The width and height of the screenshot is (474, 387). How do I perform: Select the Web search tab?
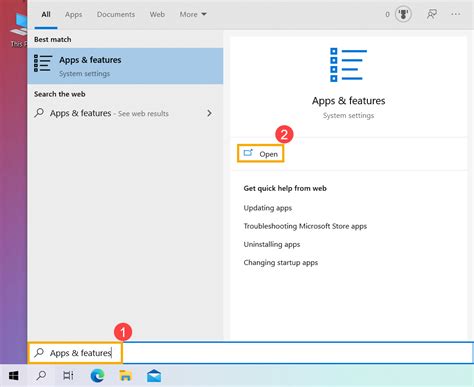(157, 14)
